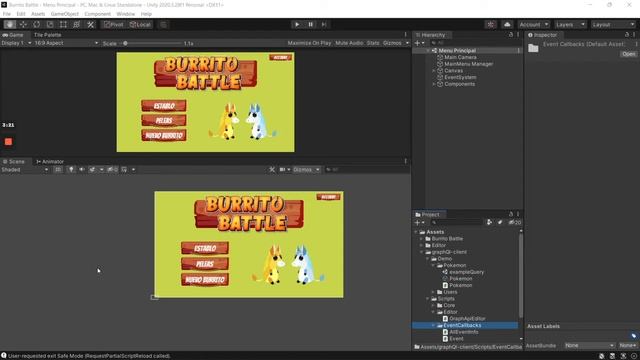The height and width of the screenshot is (360, 640).
Task: Open the Layers dropdown
Action: 570,24
